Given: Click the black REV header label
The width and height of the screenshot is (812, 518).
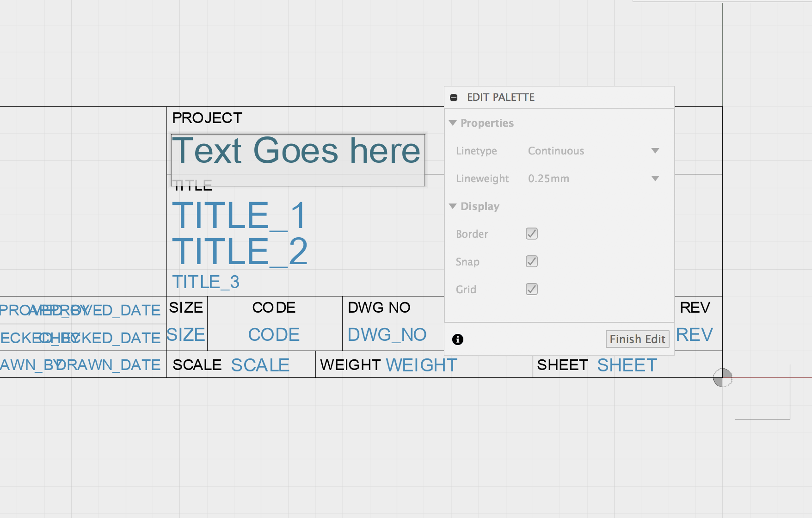Looking at the screenshot, I should coord(695,308).
